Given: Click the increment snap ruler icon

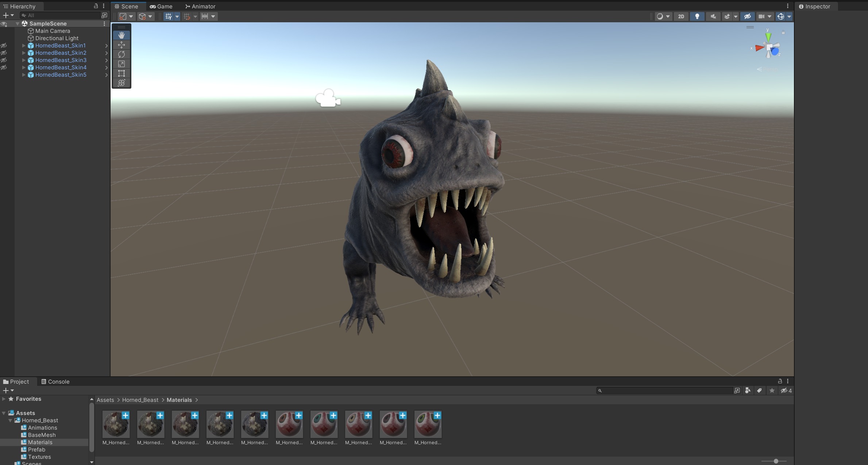Looking at the screenshot, I should point(205,16).
